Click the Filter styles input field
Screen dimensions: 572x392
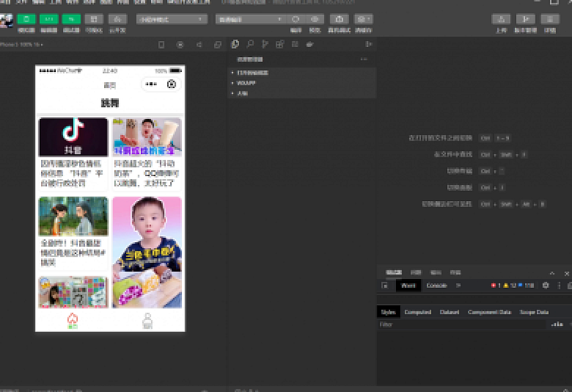pos(460,325)
